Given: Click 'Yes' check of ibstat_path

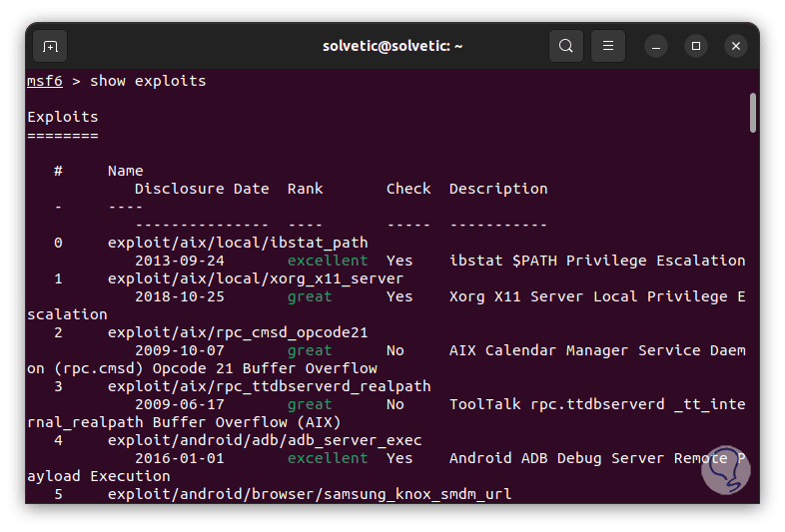Looking at the screenshot, I should coord(399,262).
